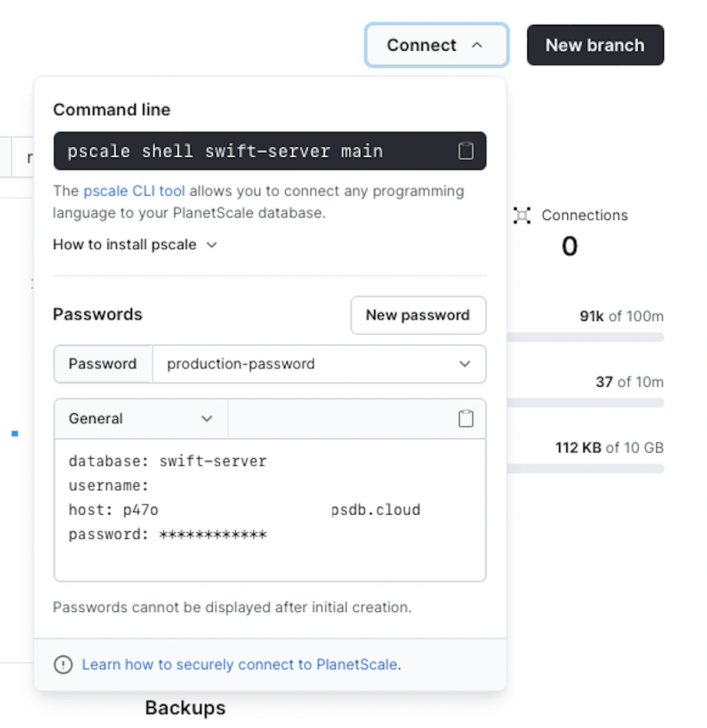Image resolution: width=707 pixels, height=728 pixels.
Task: Click the host line ending psdb.cloud
Action: 245,510
